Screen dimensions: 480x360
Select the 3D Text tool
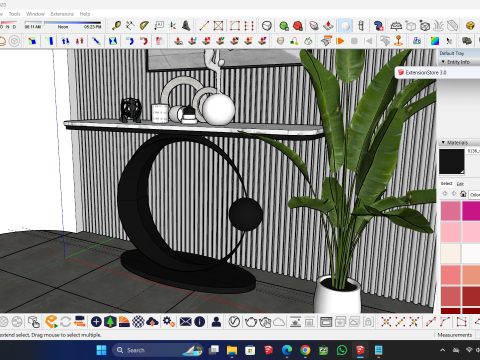(186, 26)
